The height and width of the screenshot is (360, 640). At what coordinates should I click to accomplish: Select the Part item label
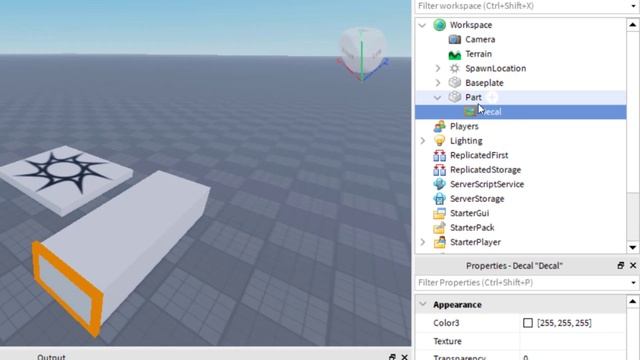(x=473, y=97)
